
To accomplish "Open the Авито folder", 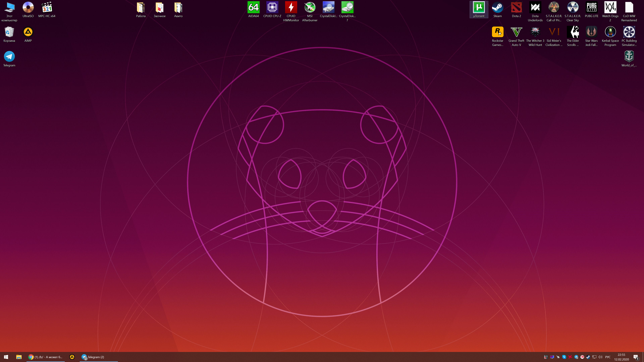I will (x=178, y=10).
